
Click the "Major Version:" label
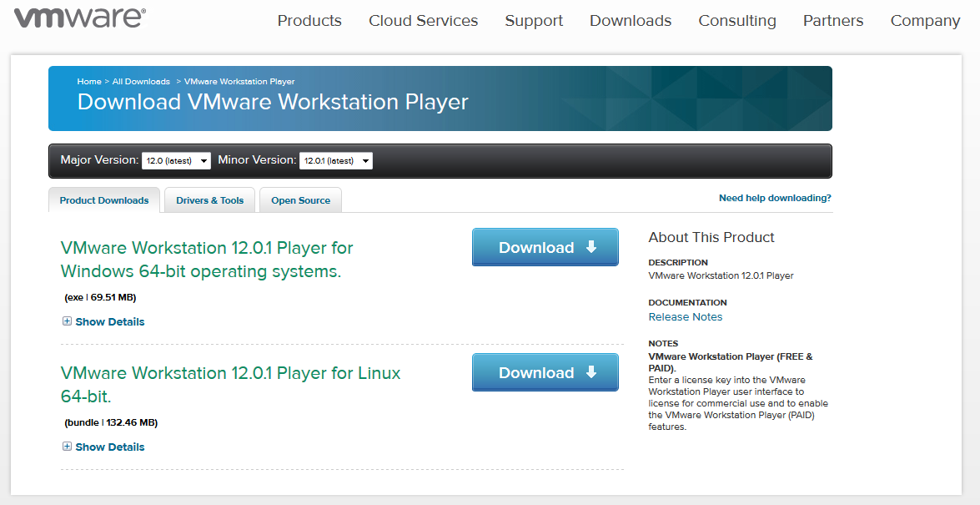[x=99, y=159]
